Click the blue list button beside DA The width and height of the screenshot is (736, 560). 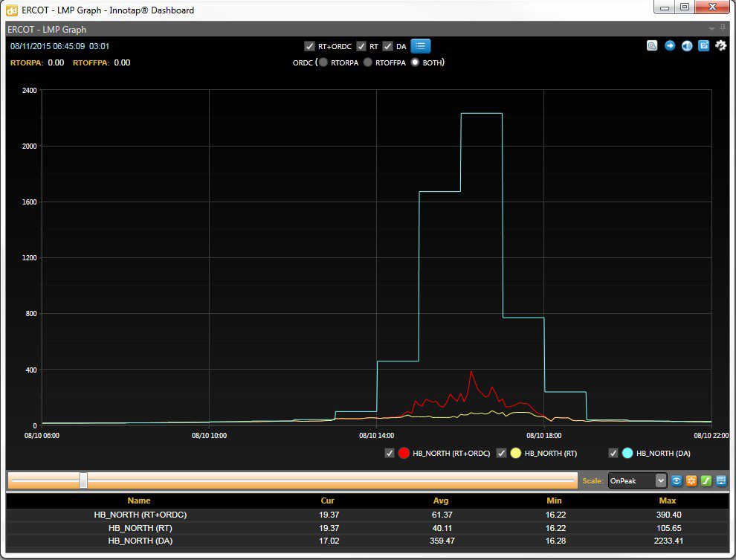(x=420, y=46)
